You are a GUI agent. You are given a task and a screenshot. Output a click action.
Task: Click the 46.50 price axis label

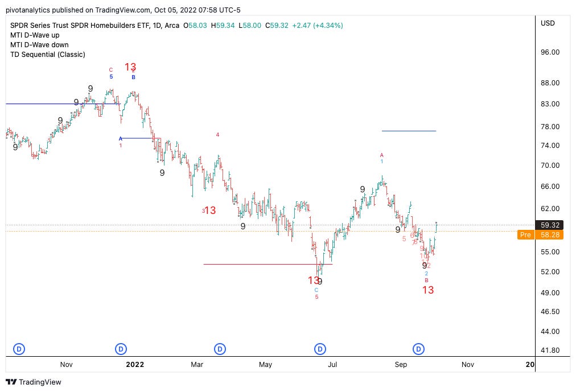(x=550, y=312)
